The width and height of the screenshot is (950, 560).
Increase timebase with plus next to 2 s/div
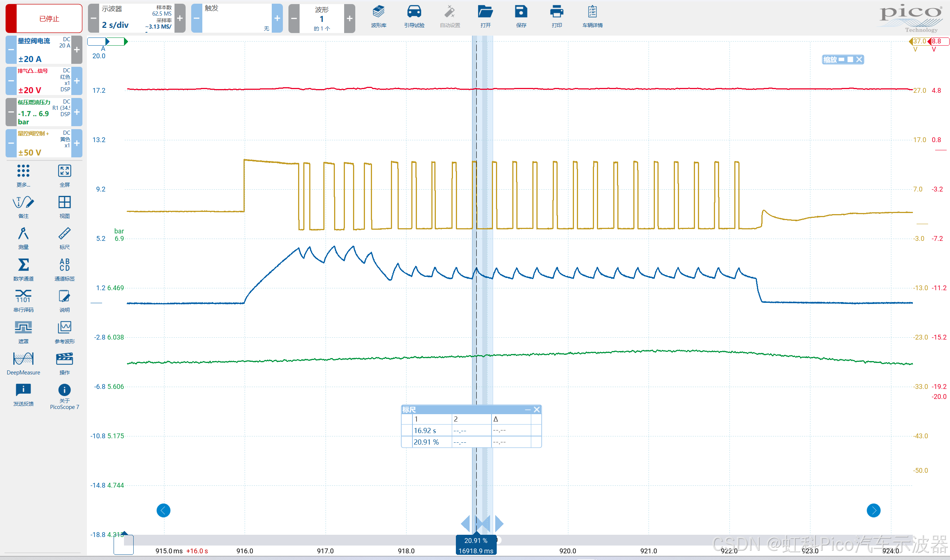pos(180,19)
